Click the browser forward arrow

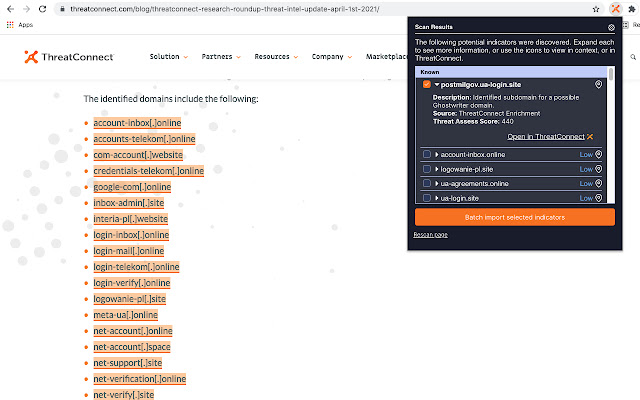pos(27,9)
